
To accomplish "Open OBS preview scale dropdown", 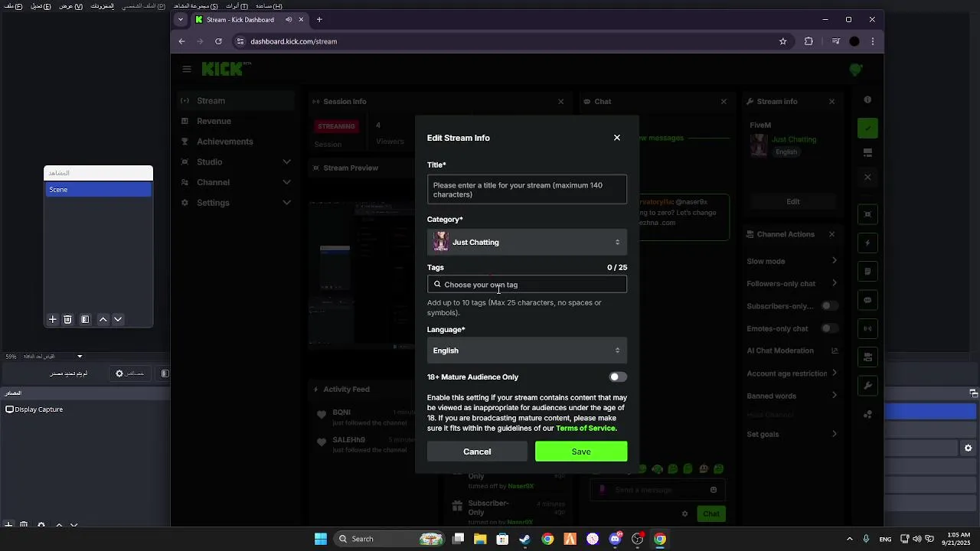I will tap(80, 356).
